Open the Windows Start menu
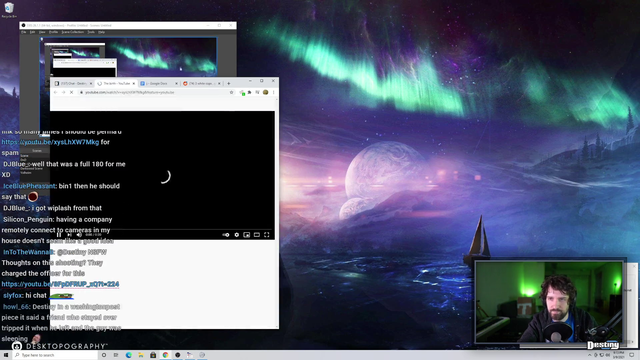 point(6,355)
